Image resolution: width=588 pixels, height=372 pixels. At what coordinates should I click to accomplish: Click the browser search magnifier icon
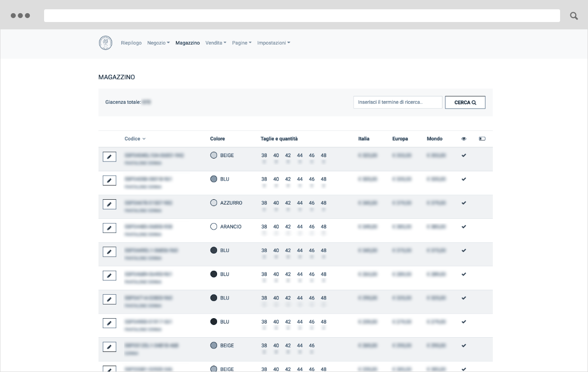[x=574, y=16]
